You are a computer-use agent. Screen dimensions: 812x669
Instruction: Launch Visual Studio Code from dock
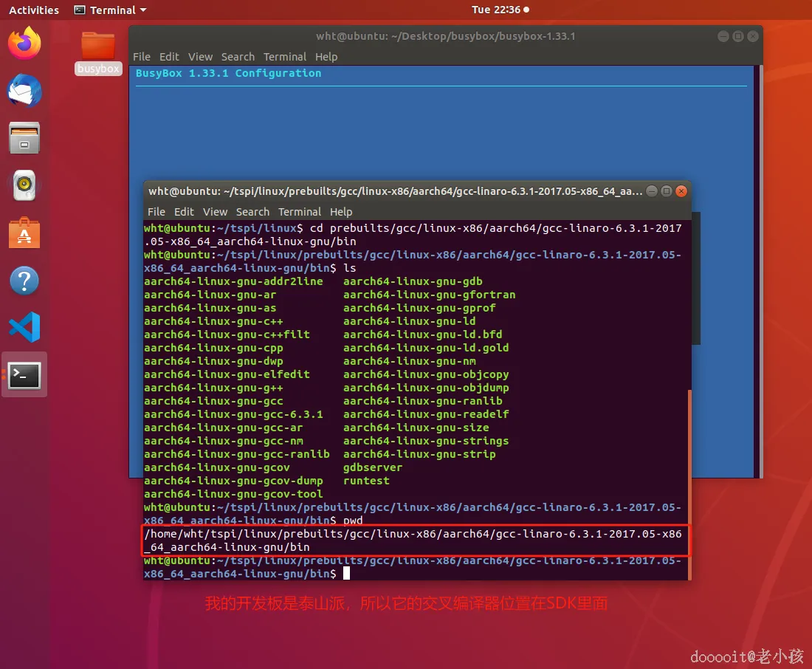click(24, 328)
